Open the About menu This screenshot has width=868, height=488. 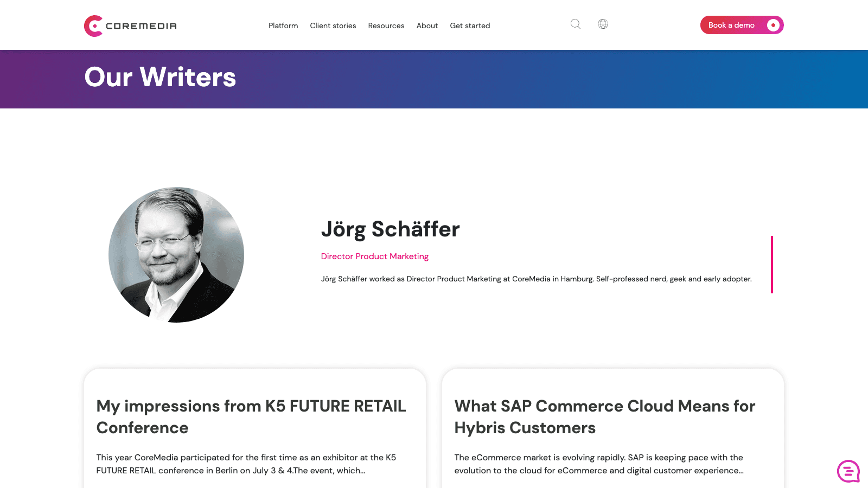(x=427, y=25)
